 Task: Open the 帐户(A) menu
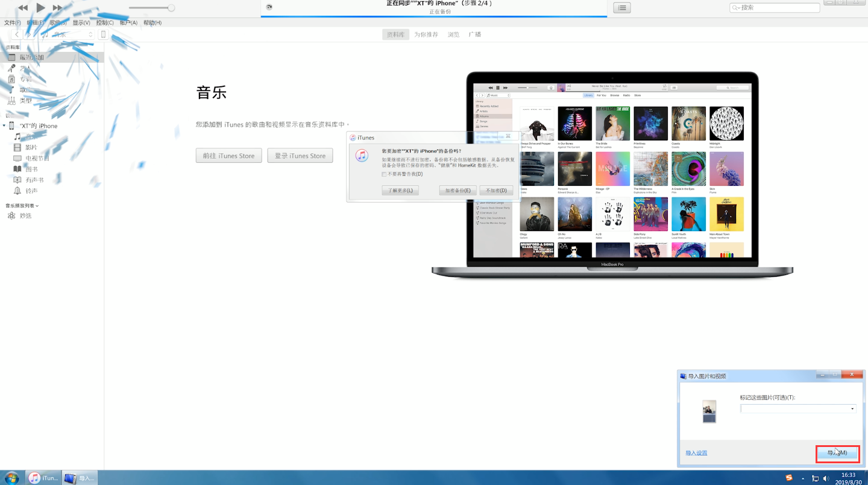point(128,23)
